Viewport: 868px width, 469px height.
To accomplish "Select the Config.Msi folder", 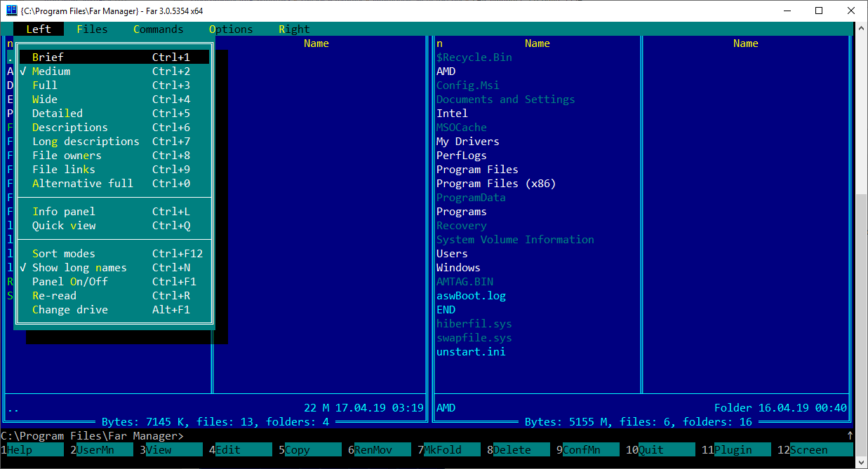I will click(x=468, y=86).
